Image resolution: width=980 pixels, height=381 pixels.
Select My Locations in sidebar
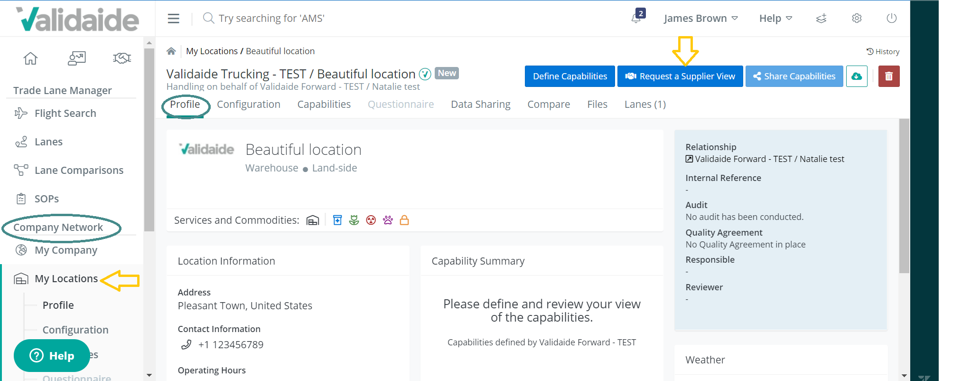tap(66, 279)
